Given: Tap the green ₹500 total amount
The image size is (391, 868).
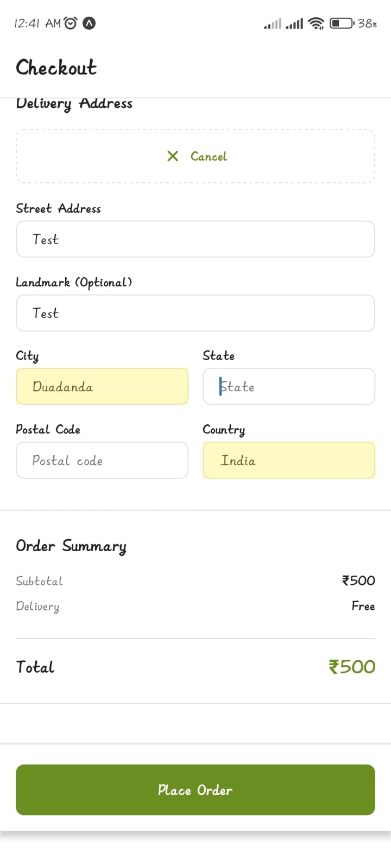Looking at the screenshot, I should (352, 667).
